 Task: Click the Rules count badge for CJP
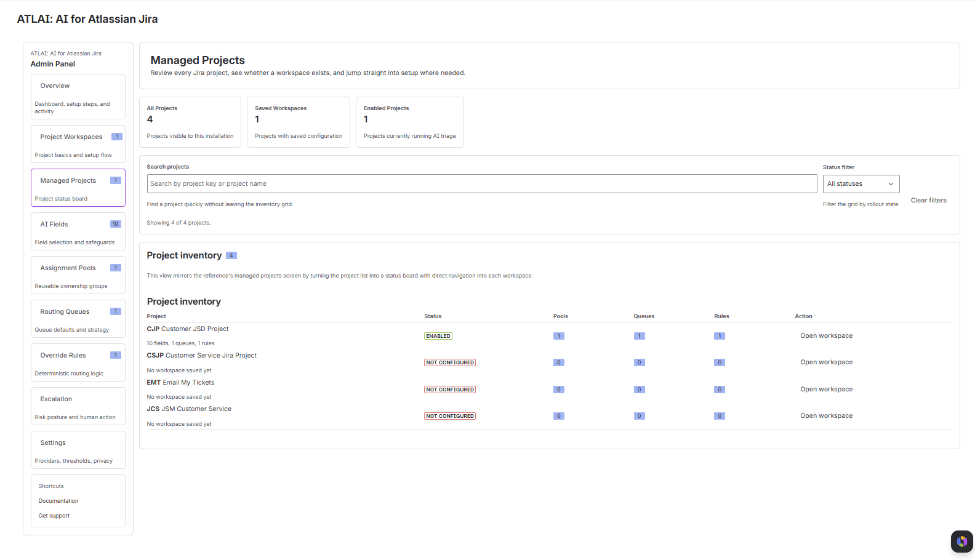pyautogui.click(x=720, y=336)
